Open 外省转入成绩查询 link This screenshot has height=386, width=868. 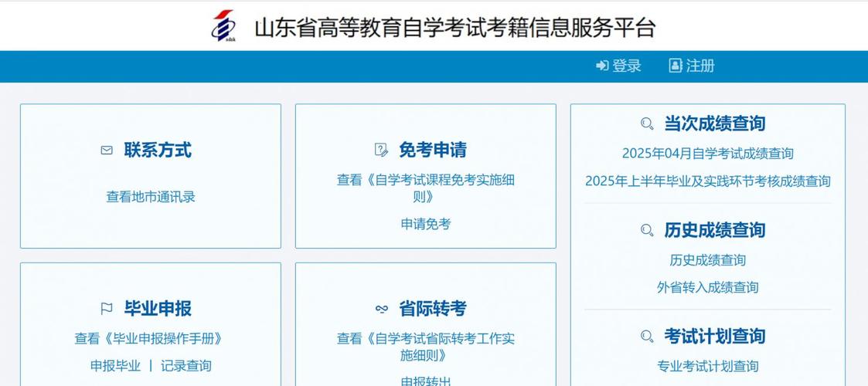point(707,287)
